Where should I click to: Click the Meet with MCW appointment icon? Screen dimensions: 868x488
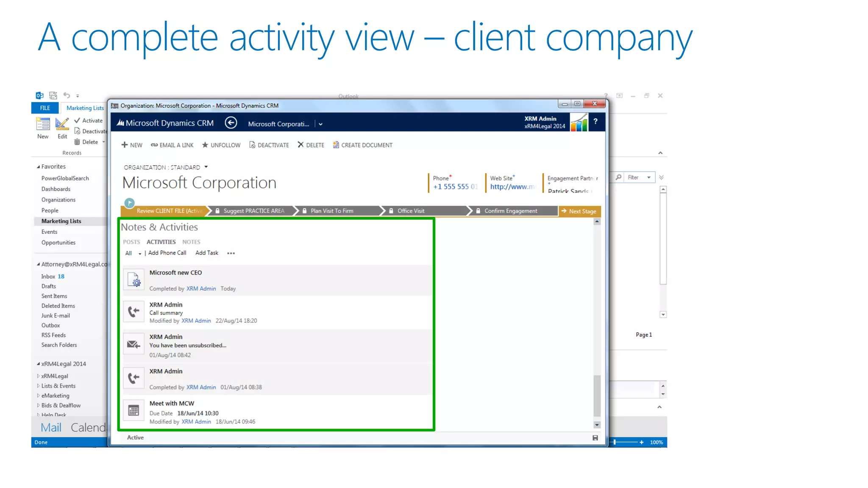click(x=134, y=410)
